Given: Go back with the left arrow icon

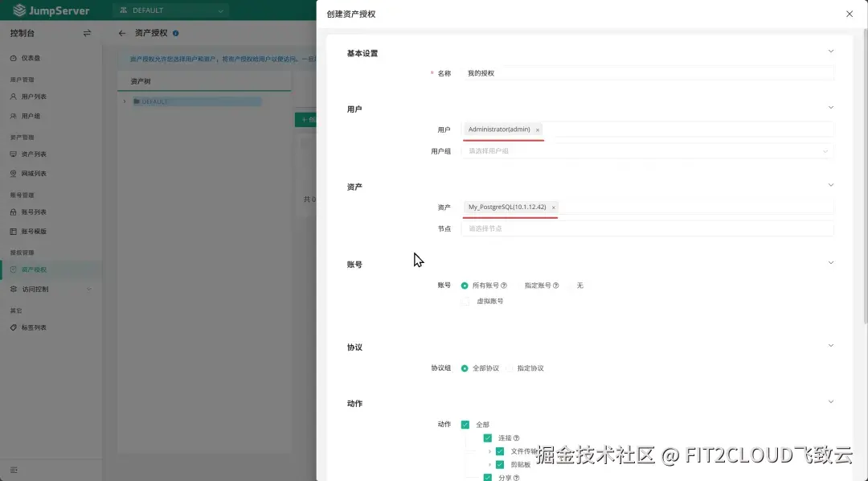Looking at the screenshot, I should 122,33.
